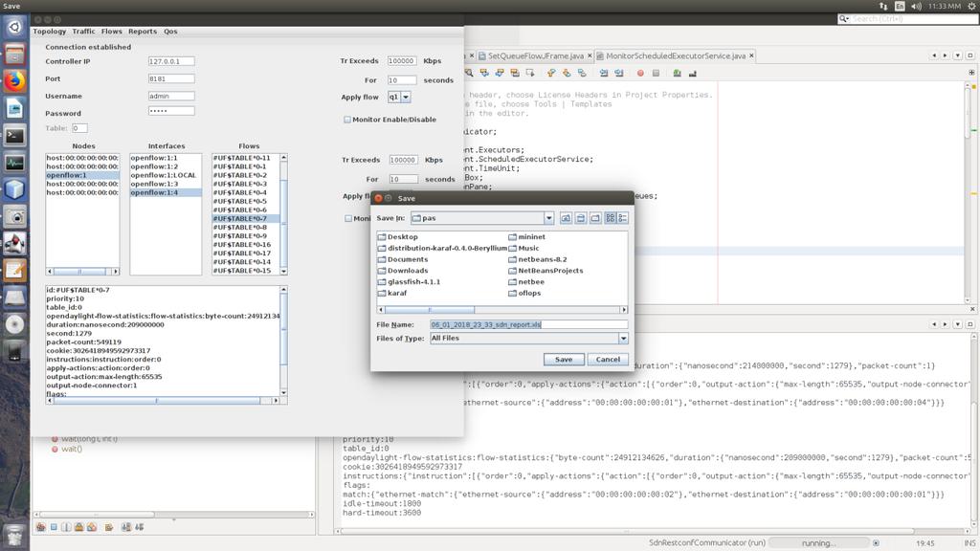Select flow #UF$TABLE*0-16 in Flows list
Screen dimensions: 980x551
pyautogui.click(x=246, y=245)
